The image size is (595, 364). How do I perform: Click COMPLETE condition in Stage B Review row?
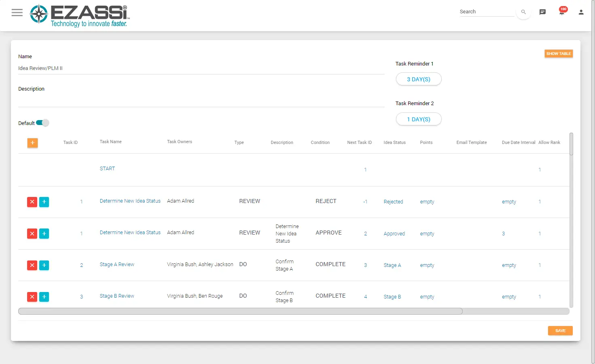coord(330,296)
